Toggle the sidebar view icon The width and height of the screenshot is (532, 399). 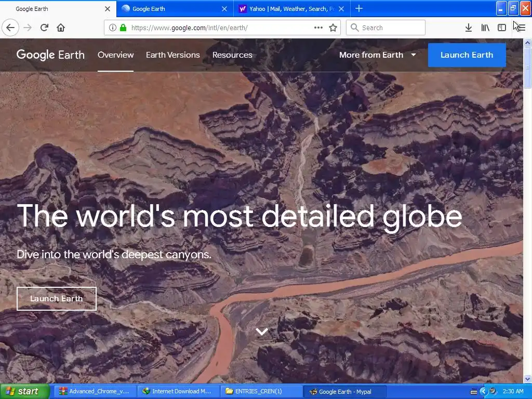point(502,28)
